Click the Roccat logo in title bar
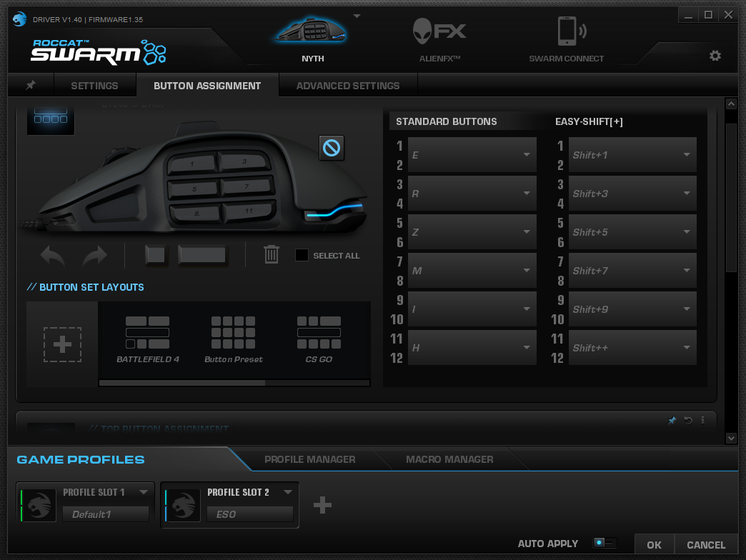 20,19
